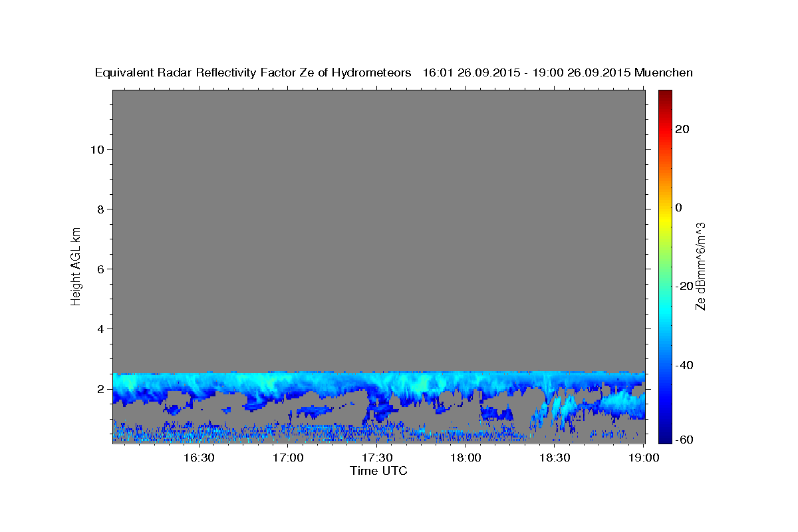Click the height axis label 10
The width and height of the screenshot is (798, 532).
coord(96,150)
